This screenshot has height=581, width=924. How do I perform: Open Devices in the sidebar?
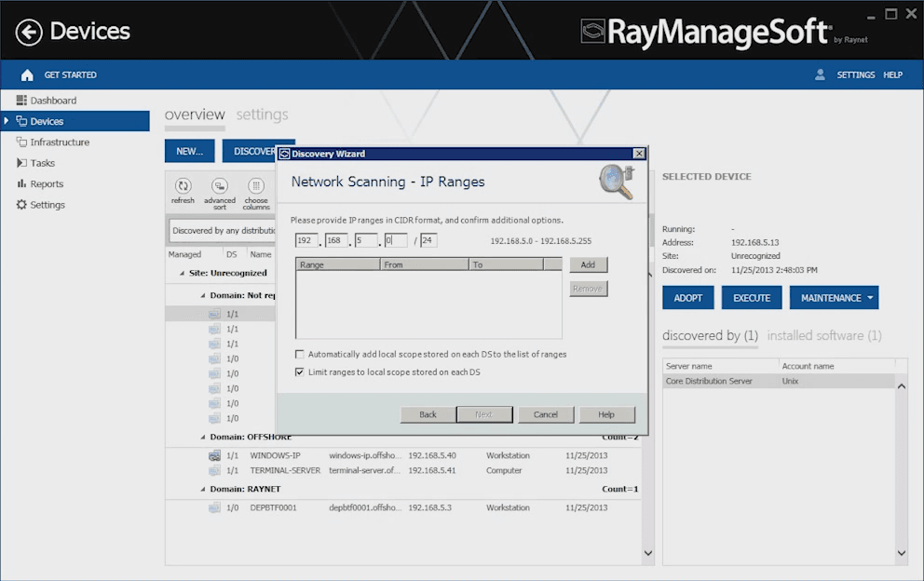[75, 121]
